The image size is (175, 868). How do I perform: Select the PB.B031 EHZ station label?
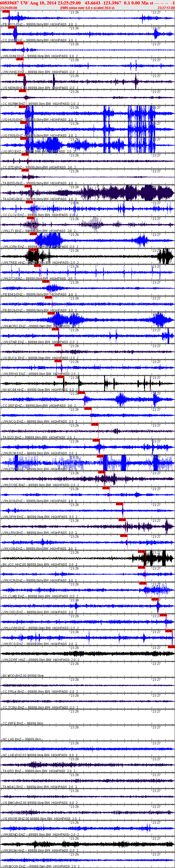tap(40, 25)
